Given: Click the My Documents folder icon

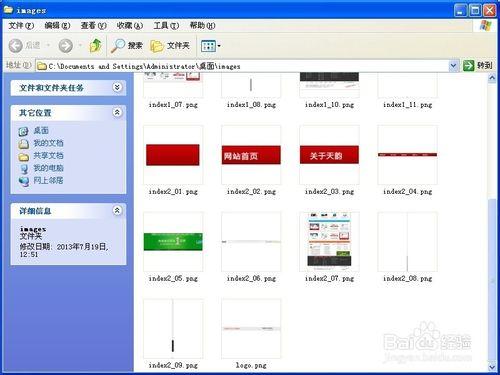Looking at the screenshot, I should 24,144.
